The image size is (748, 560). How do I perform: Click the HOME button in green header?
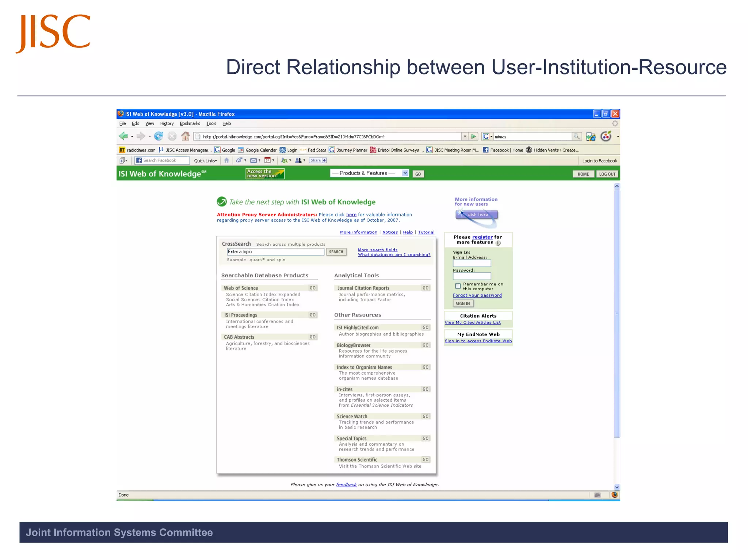click(583, 174)
